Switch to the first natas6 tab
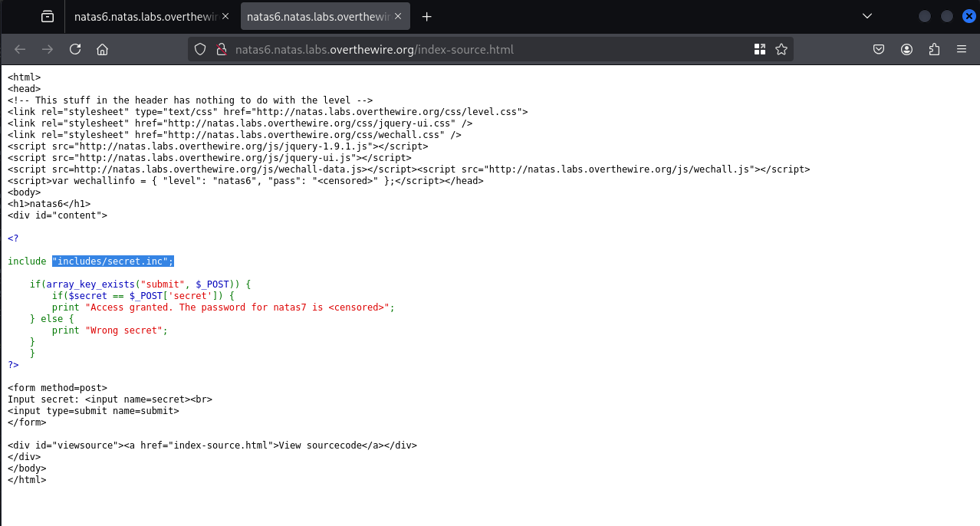Viewport: 980px width, 526px height. click(x=150, y=16)
